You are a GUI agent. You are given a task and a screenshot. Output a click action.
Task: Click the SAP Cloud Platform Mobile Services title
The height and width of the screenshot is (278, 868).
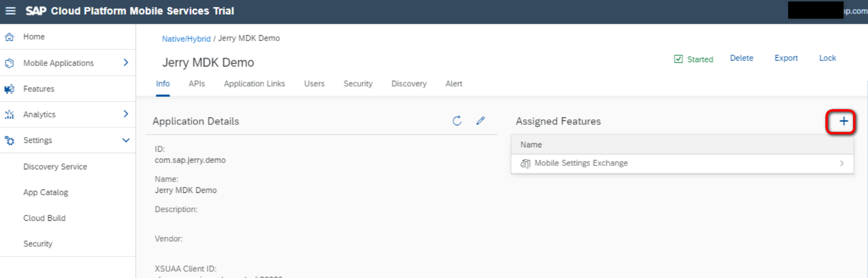click(130, 11)
